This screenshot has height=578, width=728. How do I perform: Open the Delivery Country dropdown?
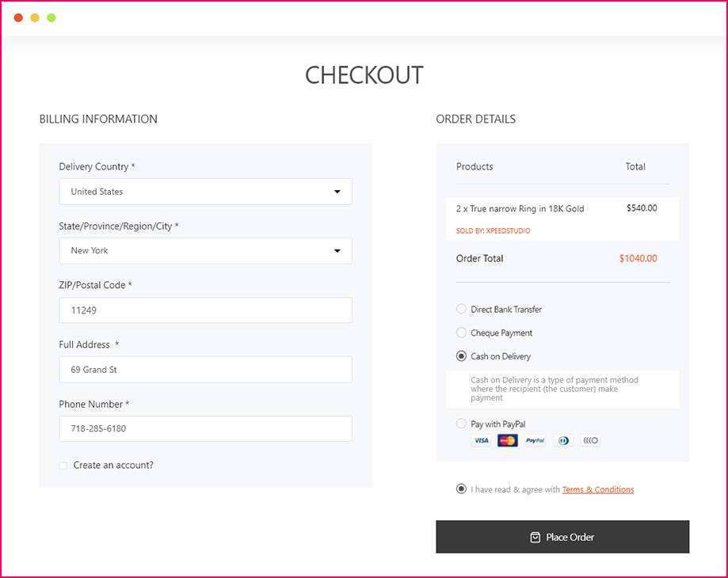click(x=205, y=192)
